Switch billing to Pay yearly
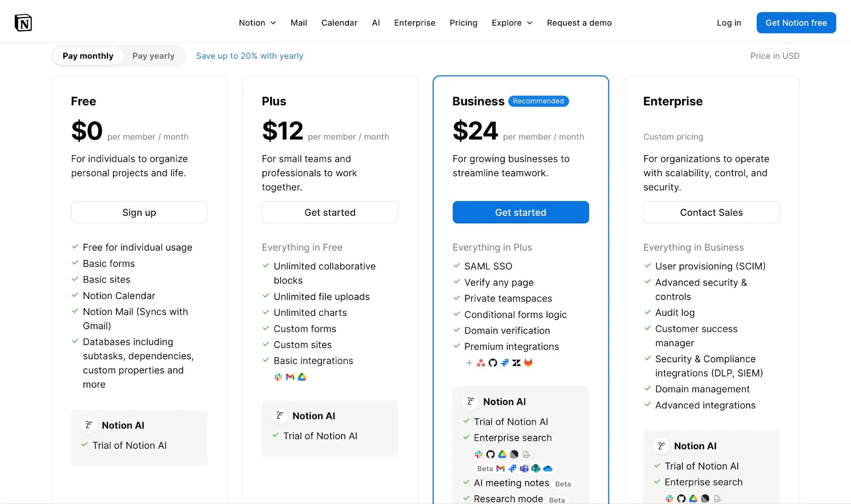This screenshot has width=851, height=504. [153, 56]
